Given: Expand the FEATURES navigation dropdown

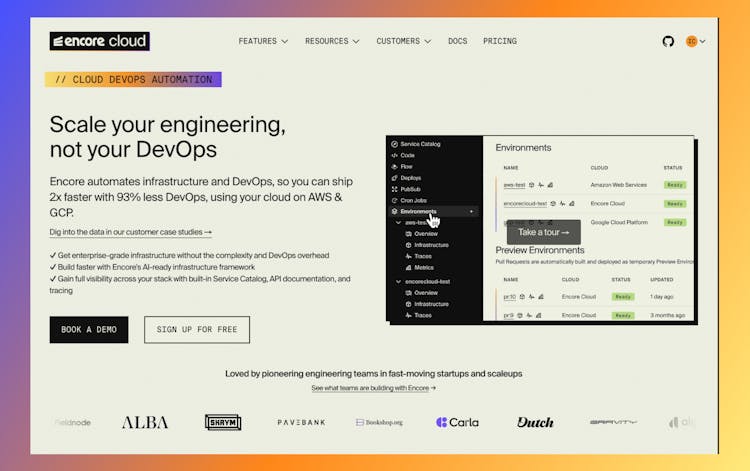Looking at the screenshot, I should pos(263,41).
